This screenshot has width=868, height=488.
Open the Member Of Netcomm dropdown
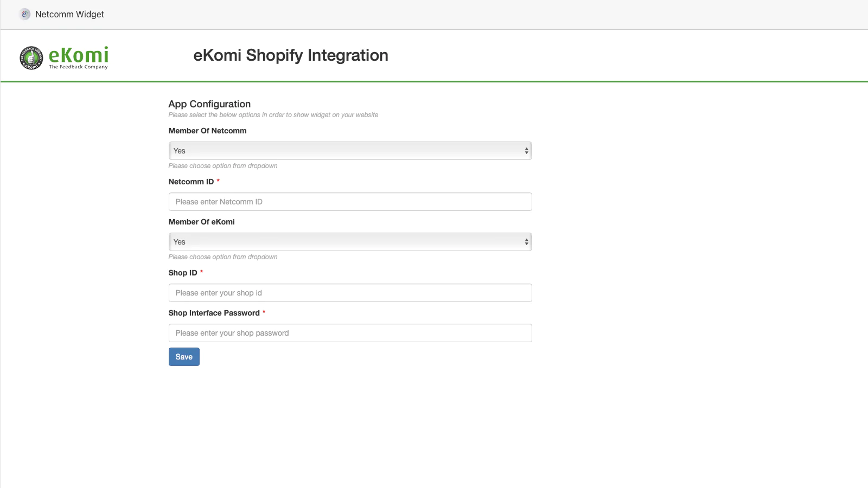click(350, 151)
